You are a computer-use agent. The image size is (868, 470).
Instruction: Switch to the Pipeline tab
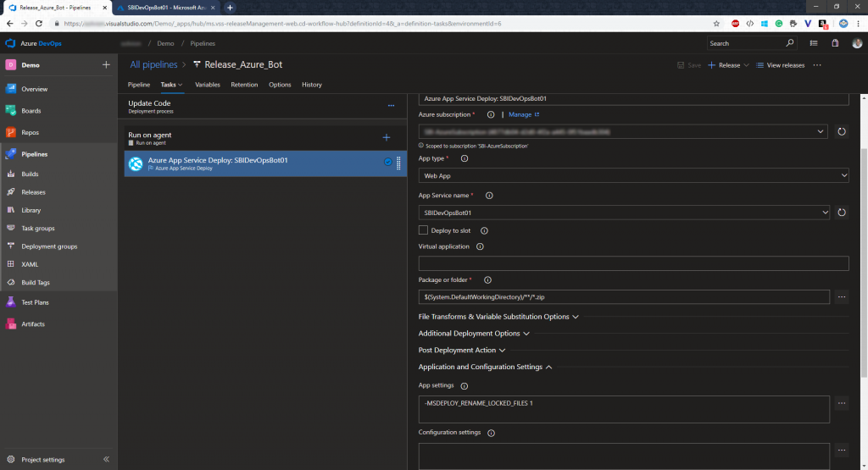pyautogui.click(x=139, y=85)
